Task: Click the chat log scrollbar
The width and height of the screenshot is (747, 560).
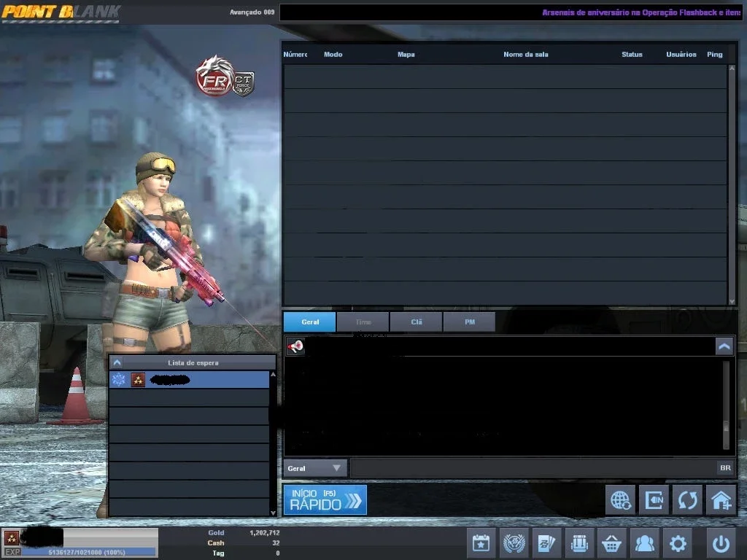Action: click(x=726, y=405)
